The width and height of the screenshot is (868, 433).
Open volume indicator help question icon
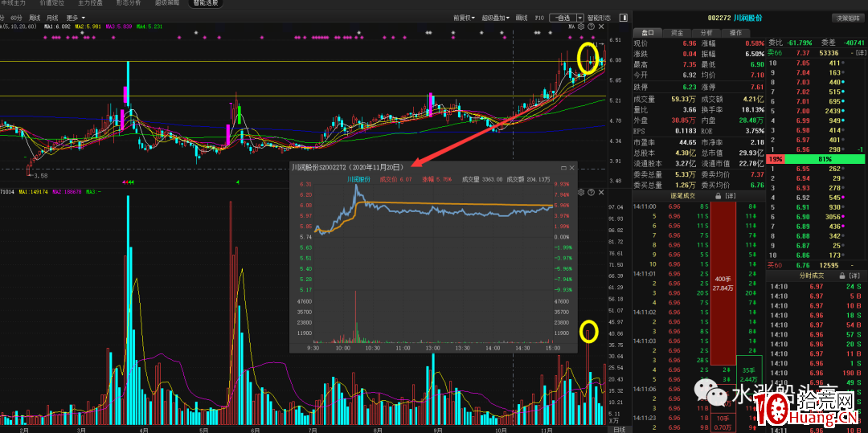[x=592, y=192]
